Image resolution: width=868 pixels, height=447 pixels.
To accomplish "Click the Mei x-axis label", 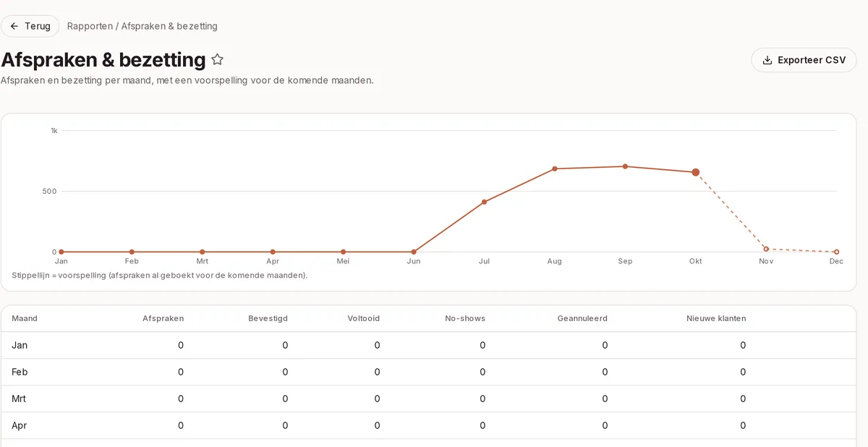I will pos(343,261).
